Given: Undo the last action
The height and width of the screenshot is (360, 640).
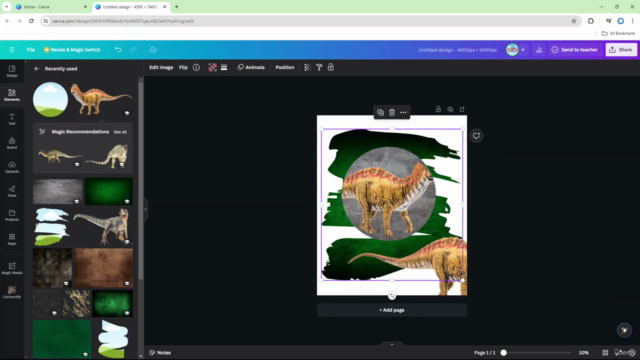Looking at the screenshot, I should 118,50.
